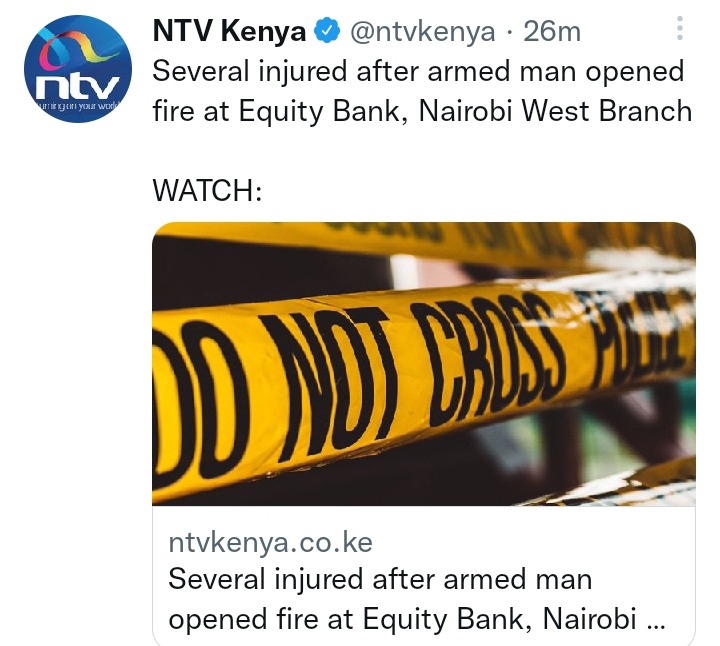Image resolution: width=720 pixels, height=646 pixels.
Task: Click the 26m tweet timestamp
Action: 552,32
